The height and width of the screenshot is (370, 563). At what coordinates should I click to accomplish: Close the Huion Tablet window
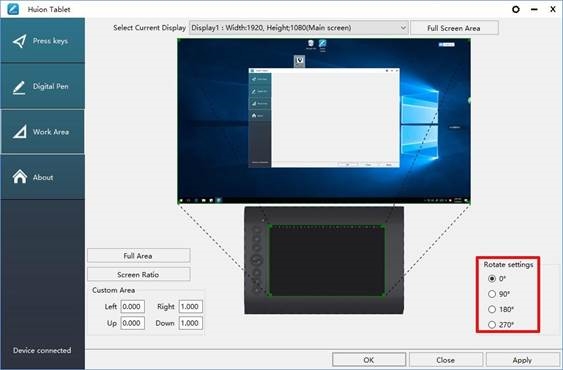coord(553,9)
